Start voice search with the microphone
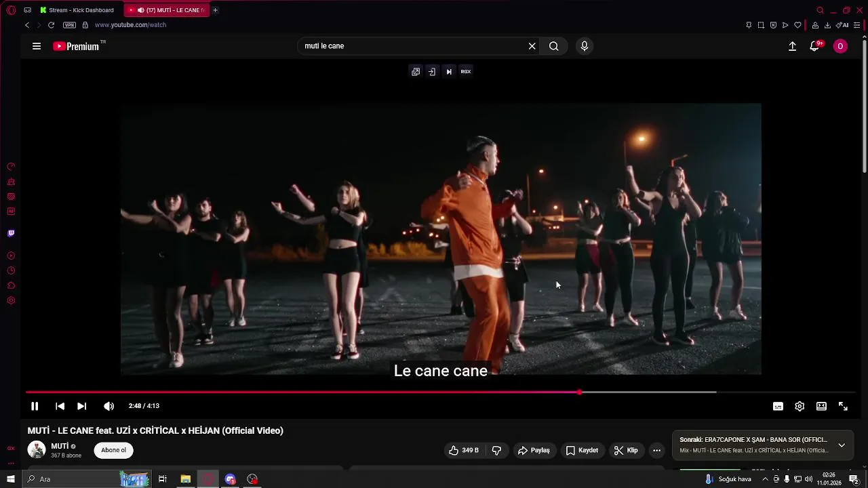The image size is (868, 488). point(585,46)
